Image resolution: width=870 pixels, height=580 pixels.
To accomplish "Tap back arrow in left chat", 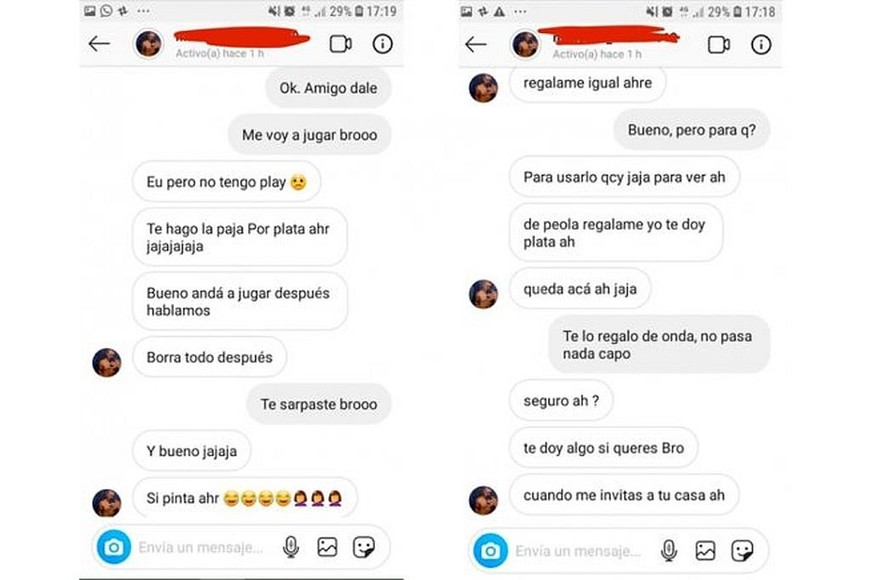I will click(99, 43).
